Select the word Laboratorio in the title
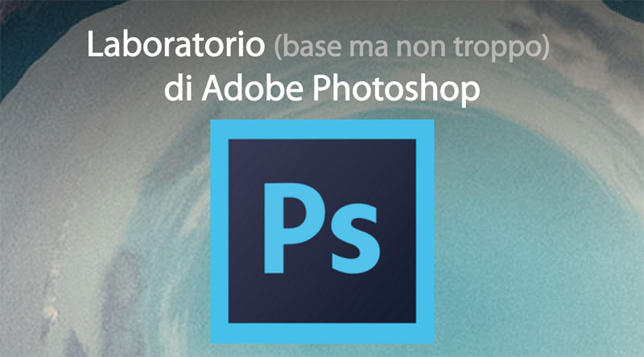The width and height of the screenshot is (644, 357). pyautogui.click(x=175, y=44)
